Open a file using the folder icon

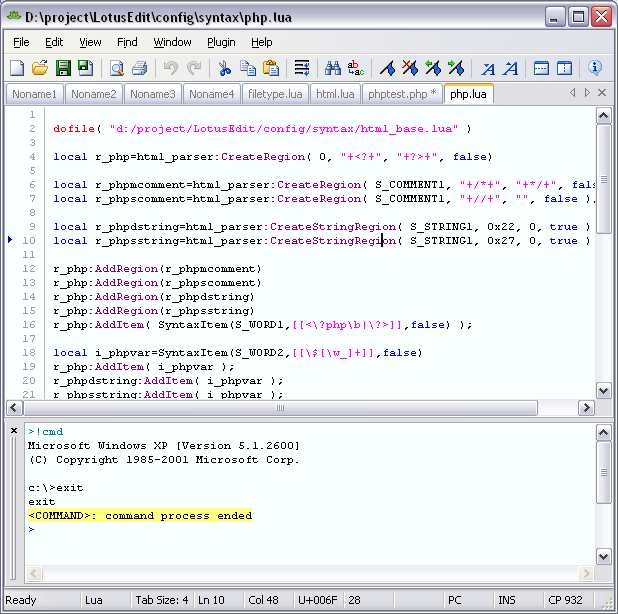40,68
